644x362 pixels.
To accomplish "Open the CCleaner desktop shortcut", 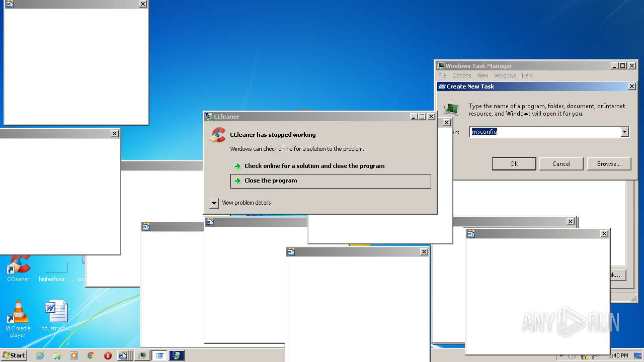I will (18, 268).
